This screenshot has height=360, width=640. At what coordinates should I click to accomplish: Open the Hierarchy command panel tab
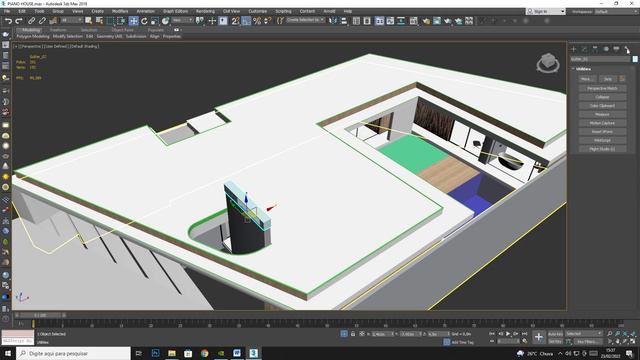pyautogui.click(x=595, y=49)
